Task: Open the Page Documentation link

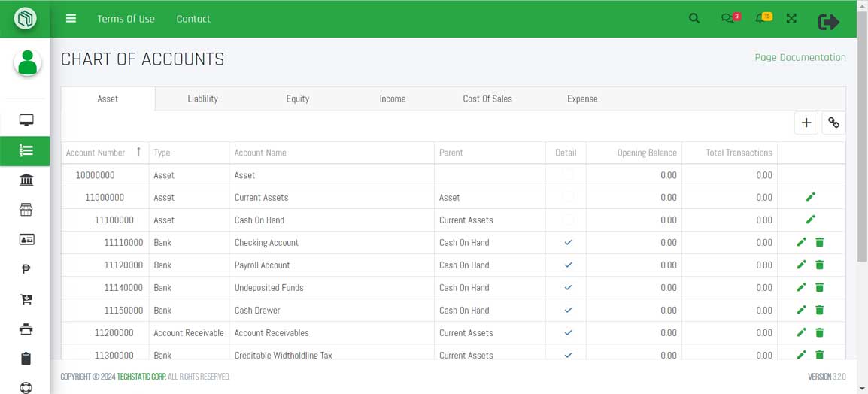Action: [800, 57]
